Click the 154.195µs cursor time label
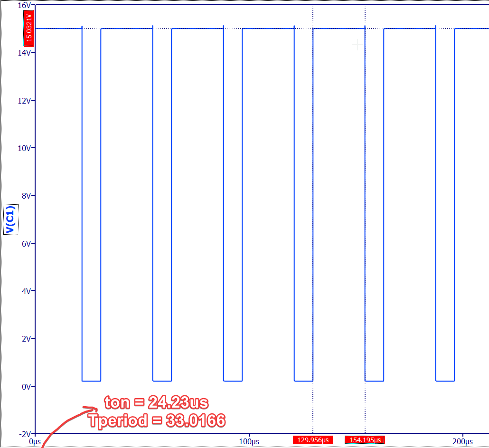This screenshot has height=448, width=489. point(365,440)
